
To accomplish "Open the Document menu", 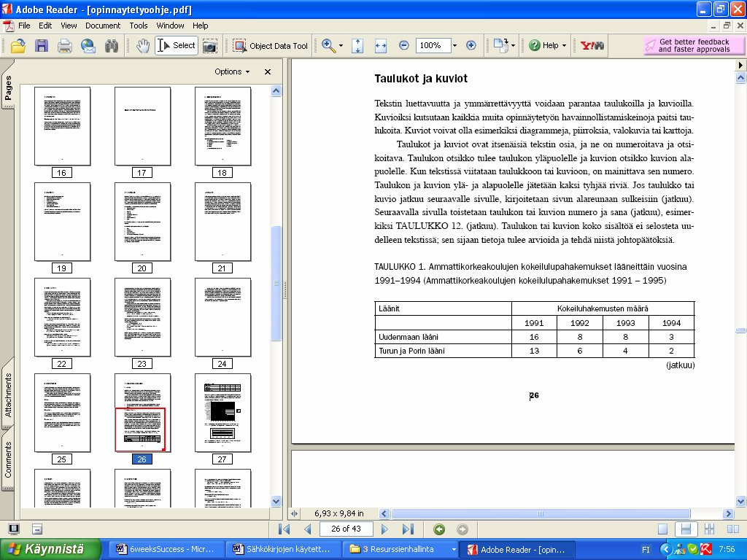I will 103,26.
